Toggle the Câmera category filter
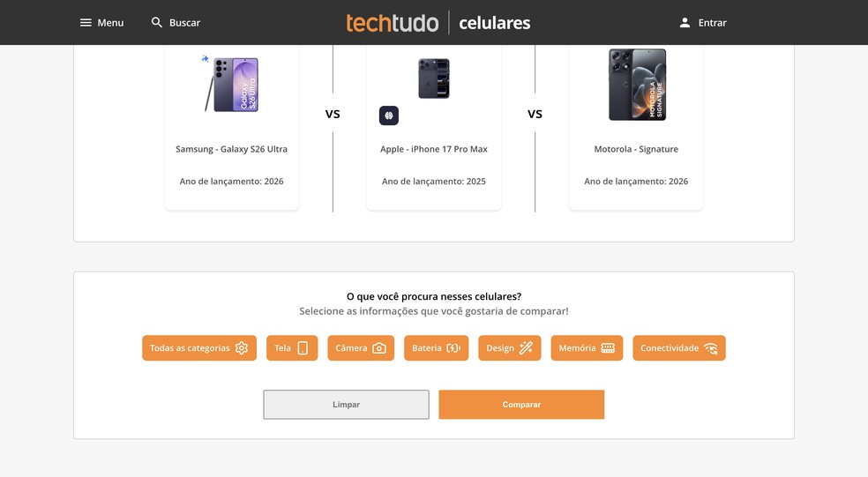 click(x=360, y=348)
